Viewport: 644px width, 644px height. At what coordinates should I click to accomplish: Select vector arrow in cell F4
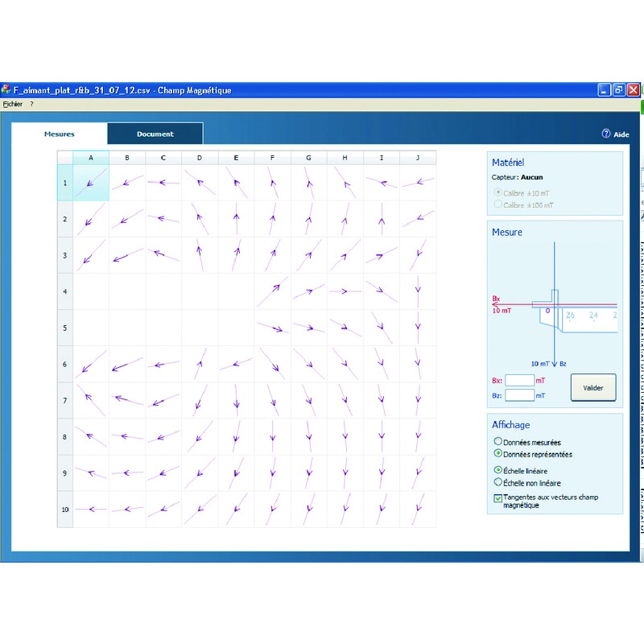point(273,291)
